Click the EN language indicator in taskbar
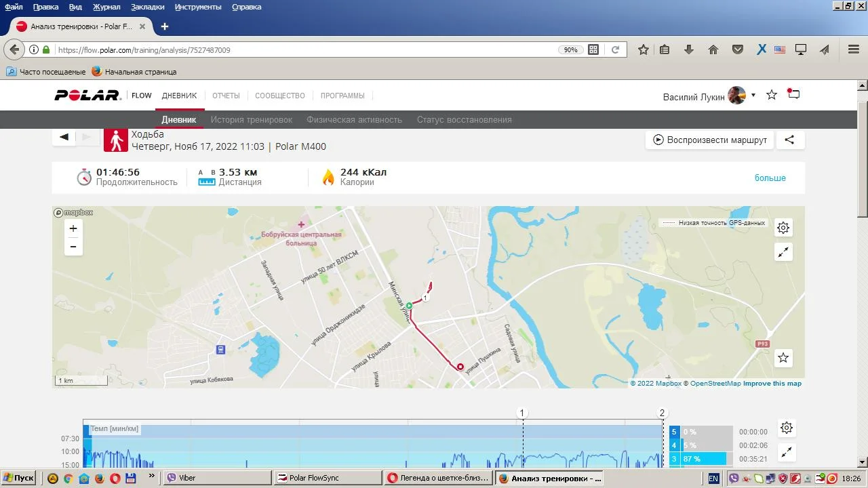The height and width of the screenshot is (488, 868). pos(713,478)
